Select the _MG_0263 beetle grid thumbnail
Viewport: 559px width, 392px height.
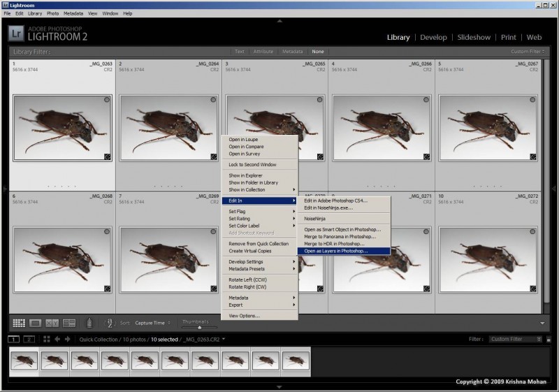pyautogui.click(x=62, y=128)
